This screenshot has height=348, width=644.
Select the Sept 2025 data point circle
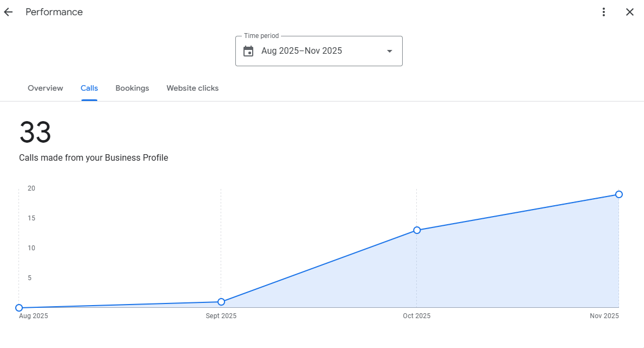(221, 302)
